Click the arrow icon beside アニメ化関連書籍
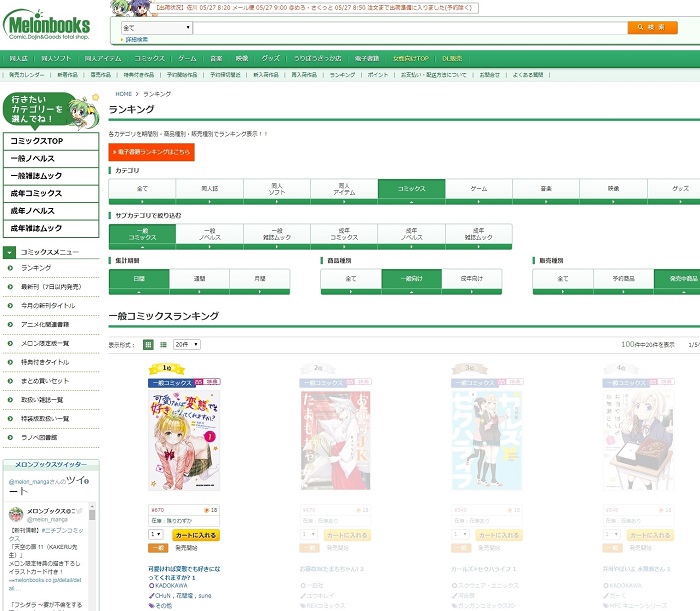Screen dimensions: 700x611 click(10, 324)
